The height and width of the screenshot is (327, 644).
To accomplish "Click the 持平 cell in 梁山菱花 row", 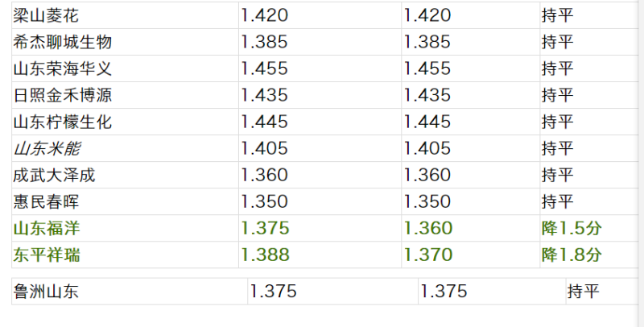I will coord(589,15).
